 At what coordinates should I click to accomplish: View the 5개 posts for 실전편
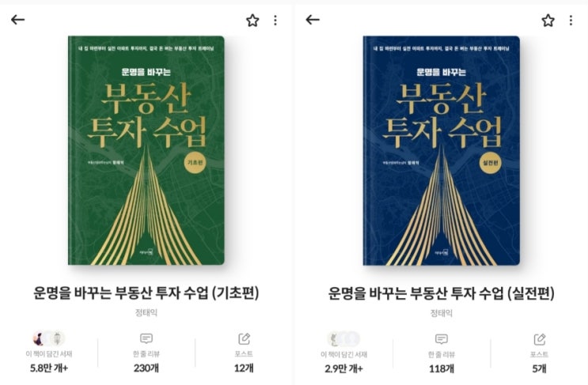(539, 368)
